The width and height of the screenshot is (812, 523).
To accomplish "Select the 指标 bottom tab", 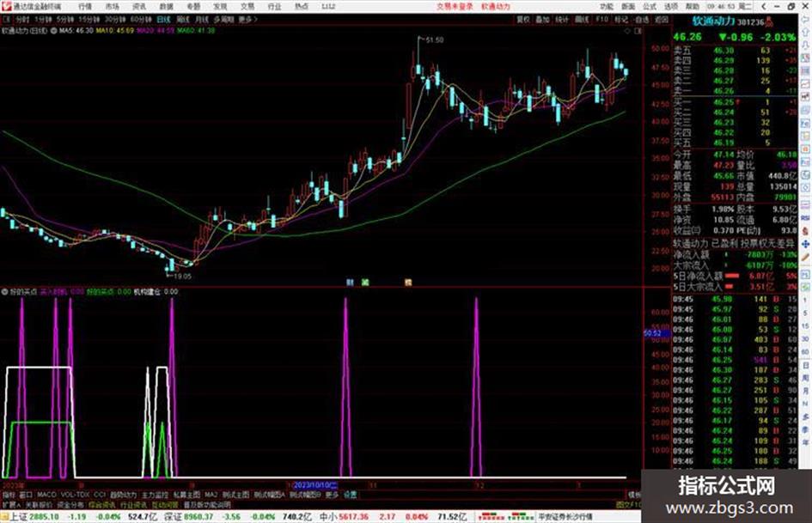I will click(9, 495).
